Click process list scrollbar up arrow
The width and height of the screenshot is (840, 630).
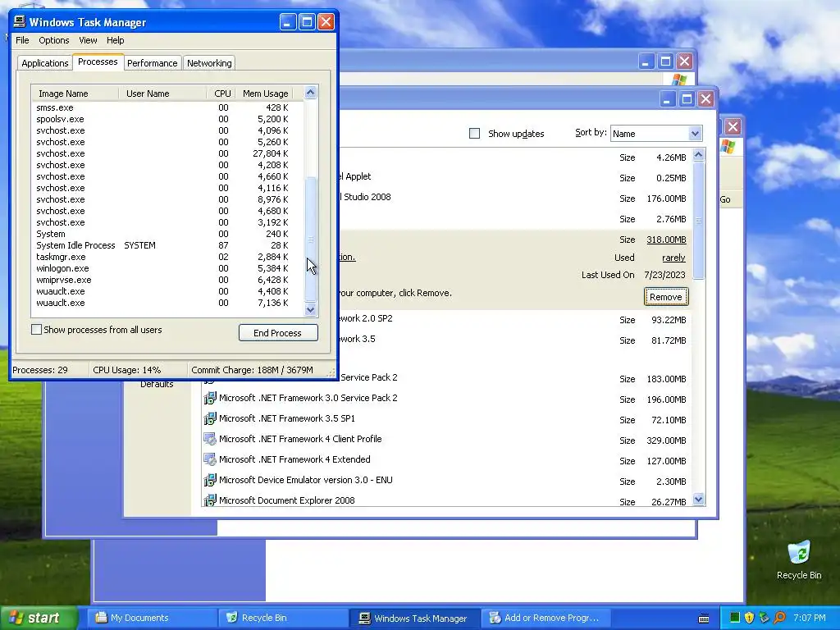311,93
